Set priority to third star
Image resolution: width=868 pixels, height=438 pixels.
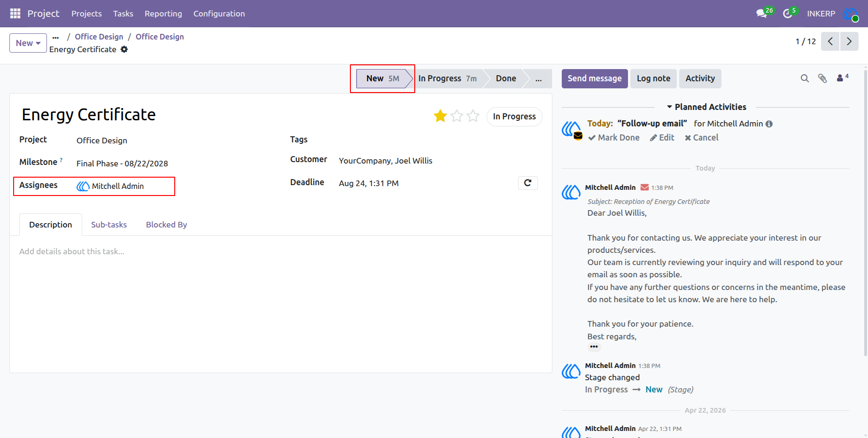coord(473,116)
